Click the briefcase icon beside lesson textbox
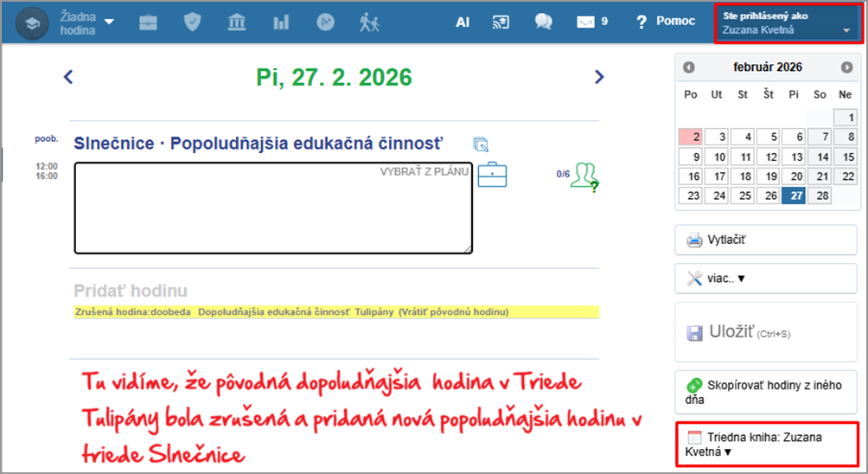The image size is (868, 474). pos(492,175)
